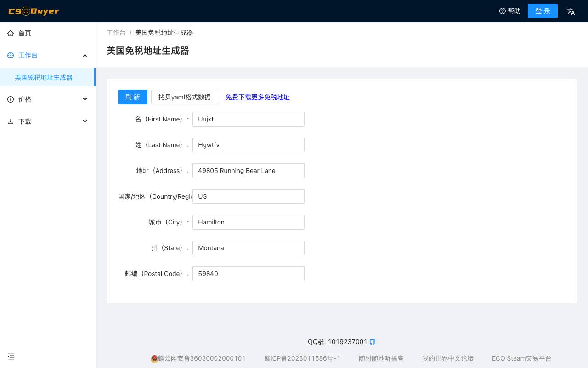Click the State field showing Montana
Viewport: 588px width, 368px height.
point(249,248)
